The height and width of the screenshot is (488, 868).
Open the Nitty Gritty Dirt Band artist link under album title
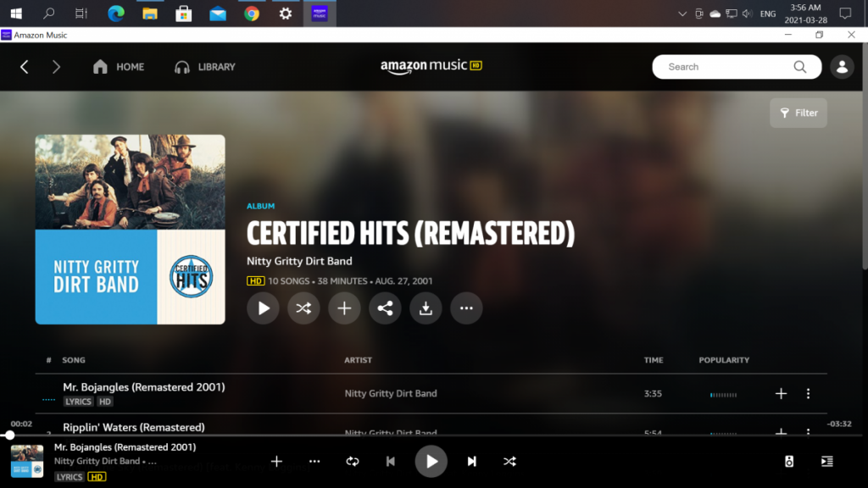click(x=299, y=261)
